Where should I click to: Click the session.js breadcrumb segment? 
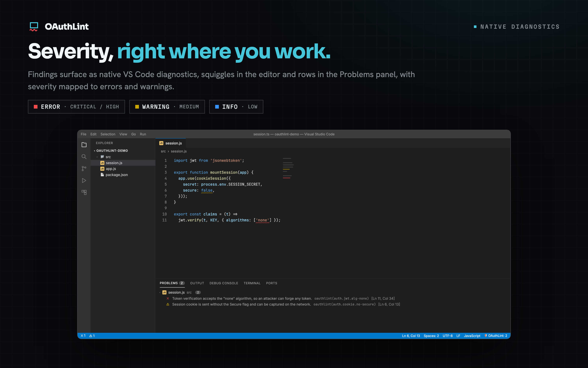[x=179, y=151]
